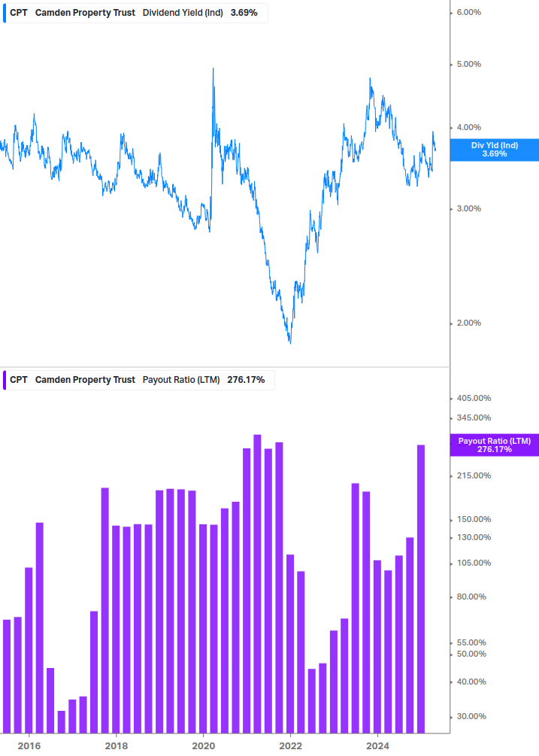Click the 2.00% label on the yield axis
539x756 pixels.
(468, 323)
